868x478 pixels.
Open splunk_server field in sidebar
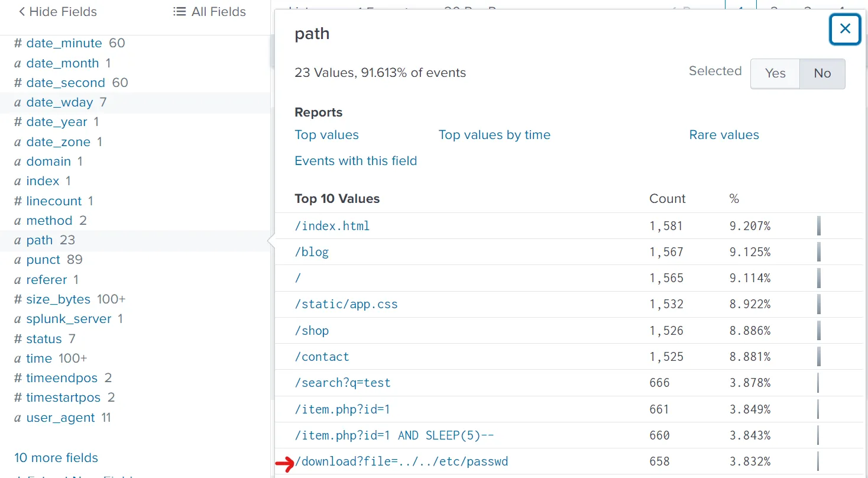click(69, 318)
